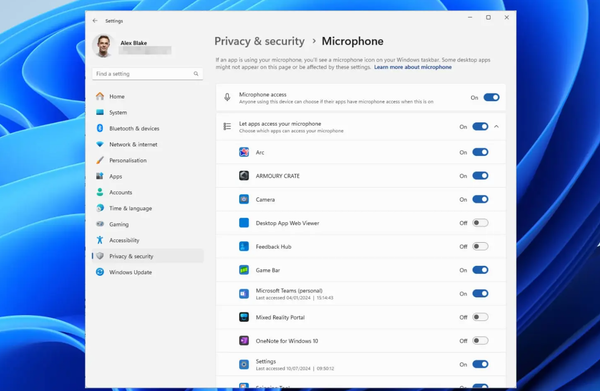
Task: Disable microphone for ARMOURY CRATE
Action: (x=480, y=176)
